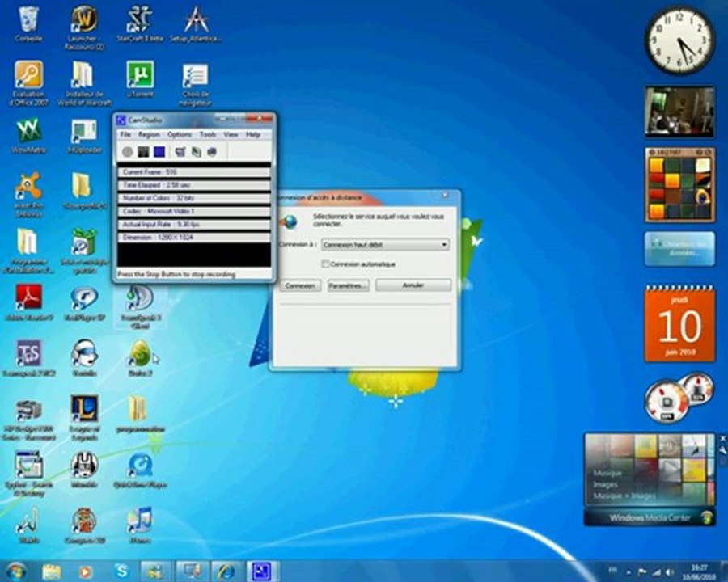
Task: Click the calendar gadget showing 10
Action: 679,323
